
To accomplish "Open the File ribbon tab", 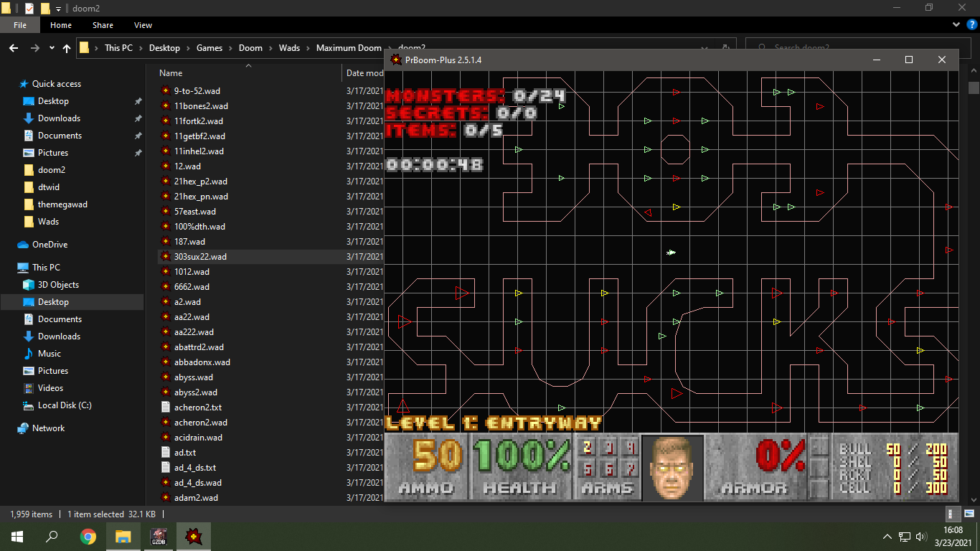I will coord(20,25).
